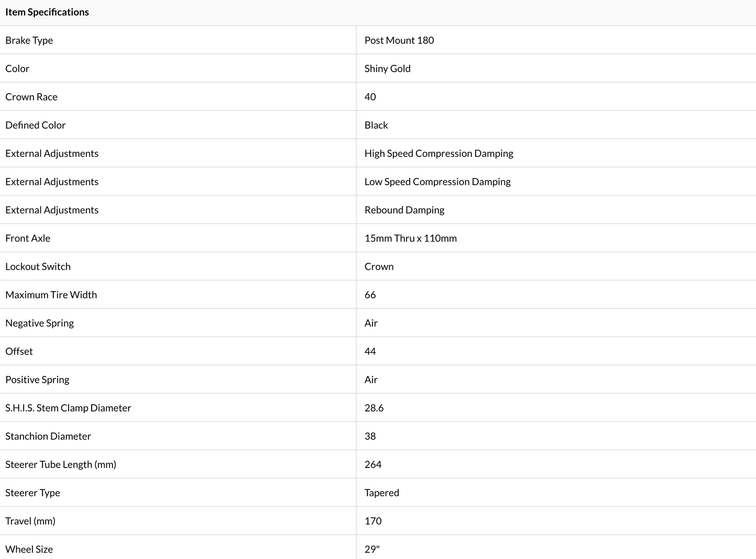756x559 pixels.
Task: Click the Item Specifications header
Action: coord(47,12)
